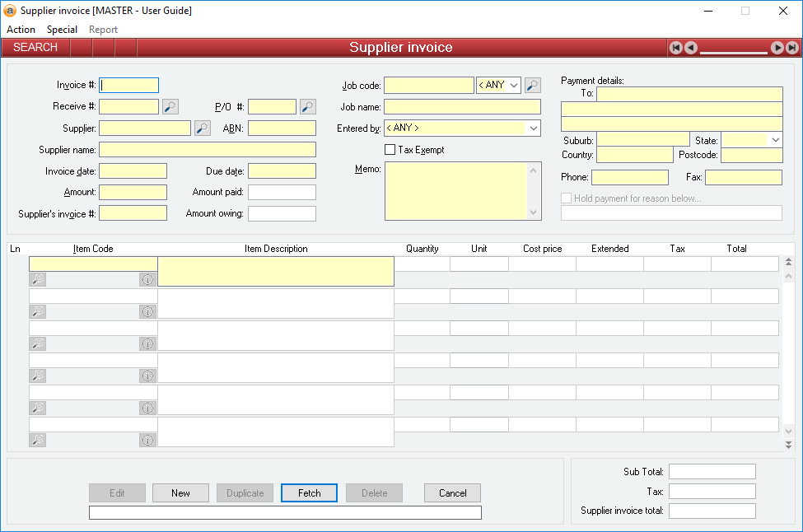Click the Receive # lookup magnifier icon
The height and width of the screenshot is (532, 803).
pos(170,106)
